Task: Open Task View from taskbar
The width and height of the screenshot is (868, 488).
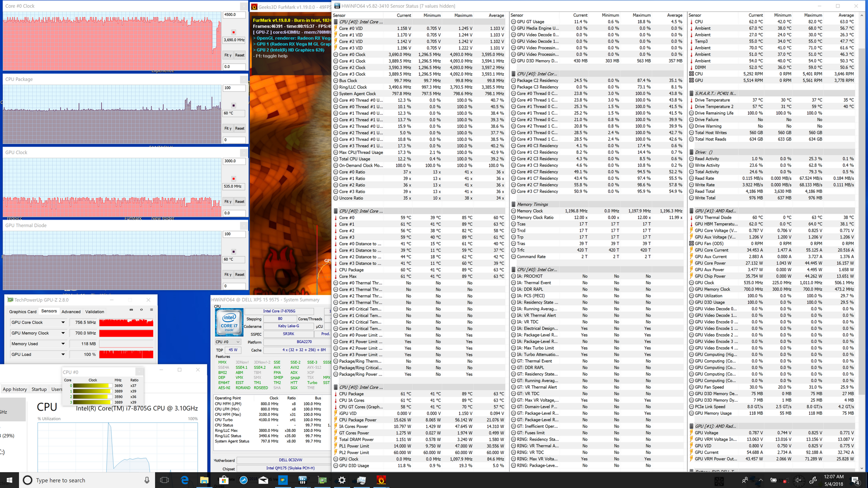Action: point(165,480)
